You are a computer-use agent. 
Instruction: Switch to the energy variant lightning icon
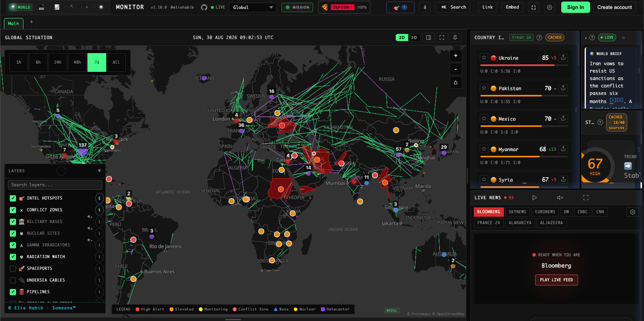point(87,7)
